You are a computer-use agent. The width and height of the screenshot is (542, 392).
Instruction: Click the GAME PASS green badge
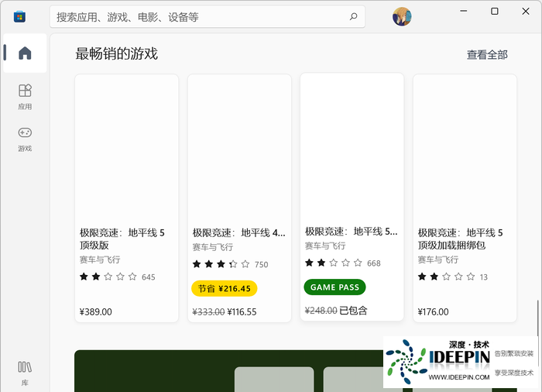point(334,287)
